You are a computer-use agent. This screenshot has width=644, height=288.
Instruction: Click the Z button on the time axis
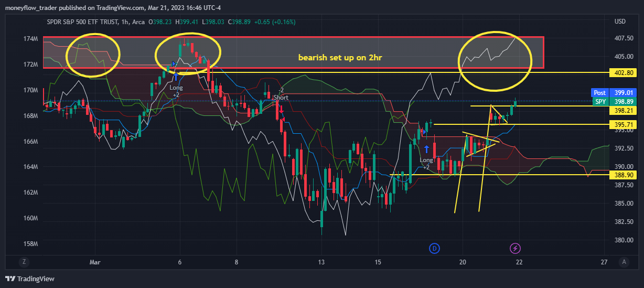pyautogui.click(x=23, y=261)
